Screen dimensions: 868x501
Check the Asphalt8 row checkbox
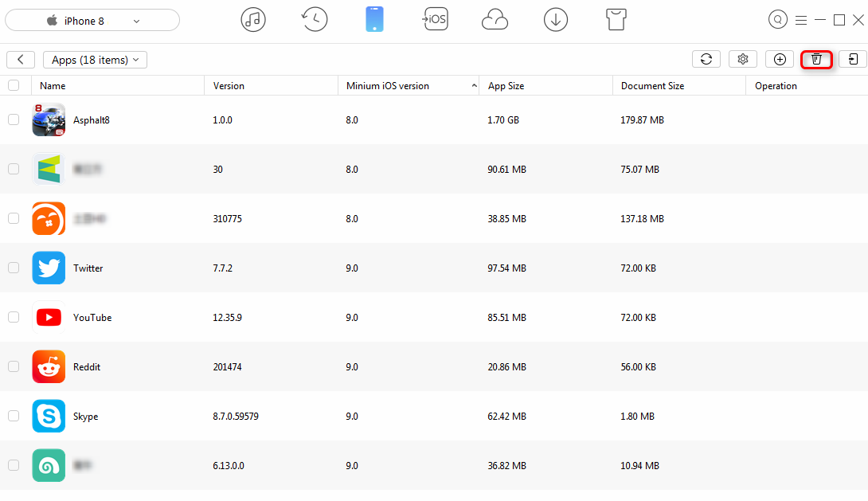[14, 119]
